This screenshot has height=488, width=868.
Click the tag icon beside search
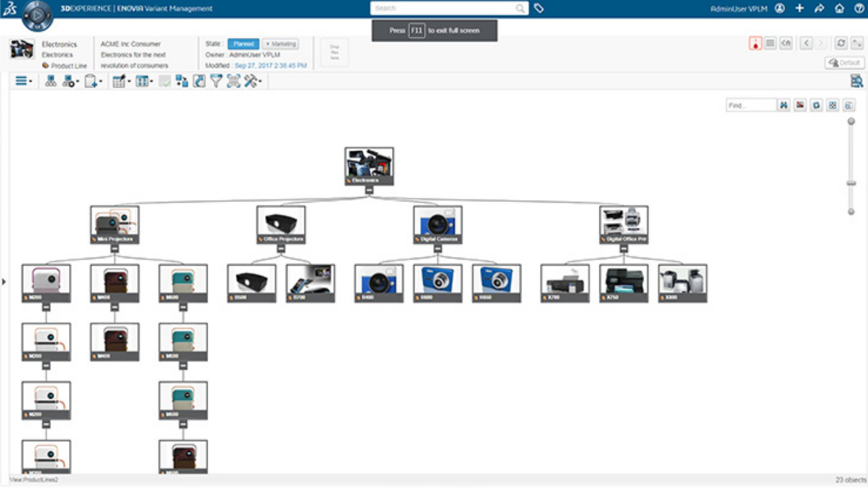point(538,9)
